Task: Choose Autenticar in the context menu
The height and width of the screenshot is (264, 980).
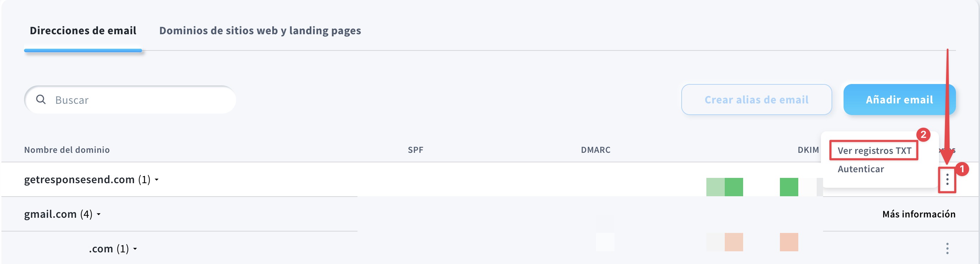Action: tap(861, 169)
